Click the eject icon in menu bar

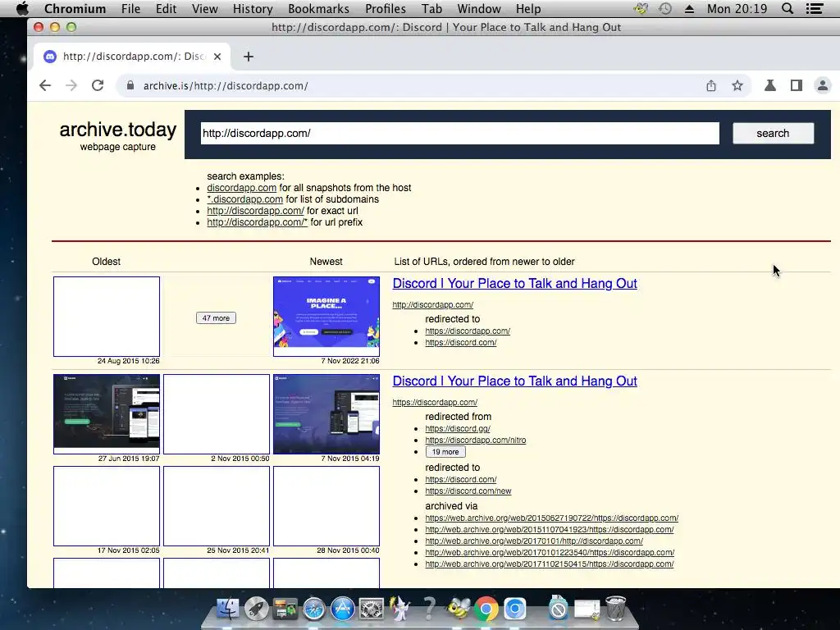[x=689, y=8]
